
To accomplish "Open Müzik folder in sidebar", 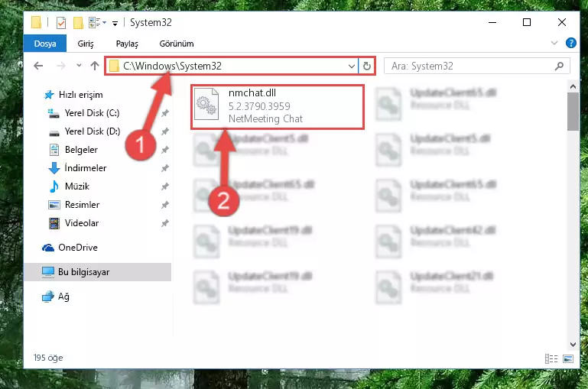I will 77,186.
